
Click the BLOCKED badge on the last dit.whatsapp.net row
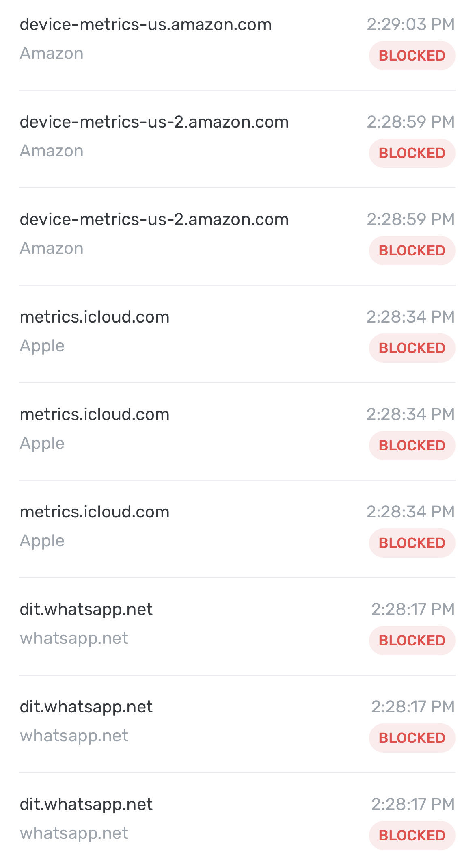click(x=412, y=835)
